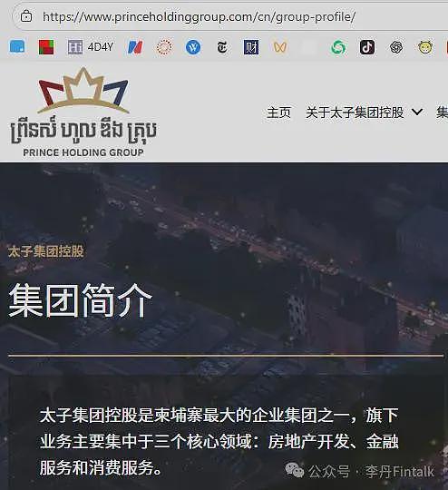Screen dimensions: 448x490
Task: Open the blue and red striped M bookmark
Action: 135,47
